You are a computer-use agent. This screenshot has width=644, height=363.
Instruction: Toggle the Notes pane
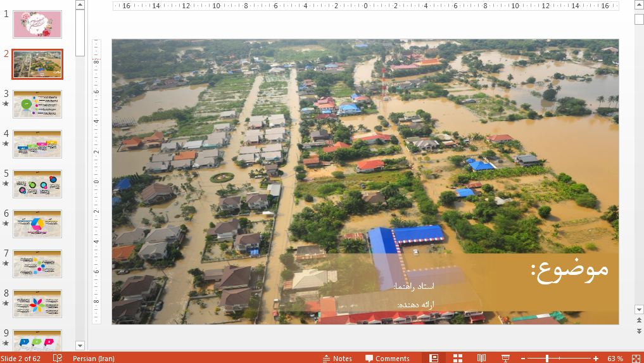tap(337, 358)
